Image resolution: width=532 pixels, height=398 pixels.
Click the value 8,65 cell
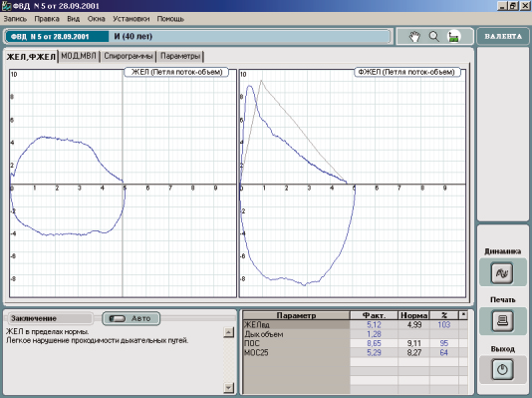point(374,343)
